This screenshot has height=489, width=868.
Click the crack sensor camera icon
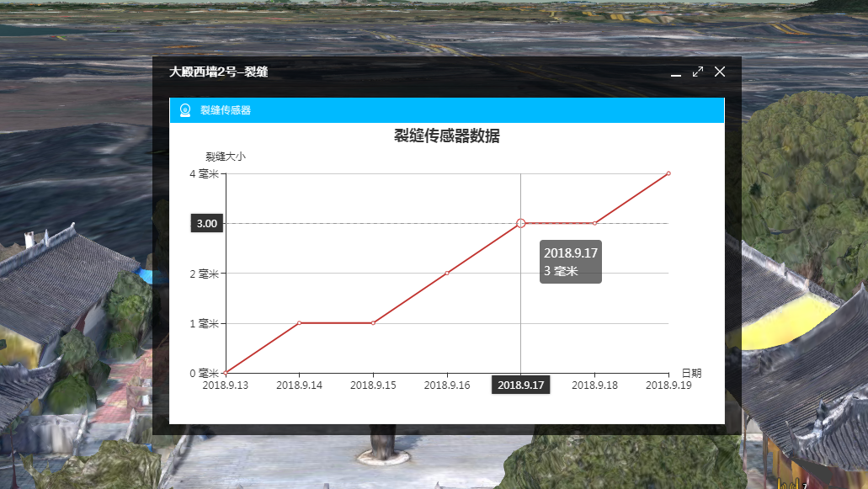[185, 110]
